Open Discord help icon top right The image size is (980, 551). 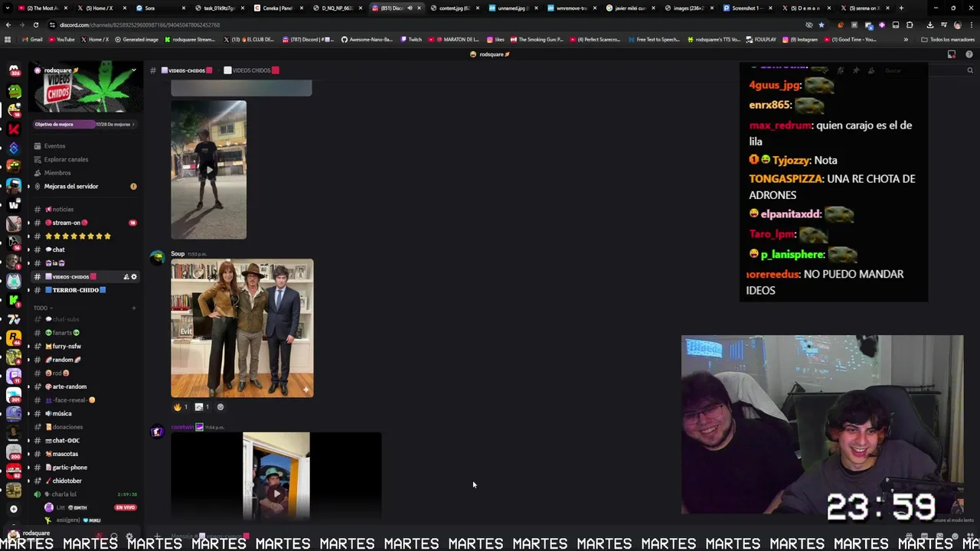coord(969,54)
